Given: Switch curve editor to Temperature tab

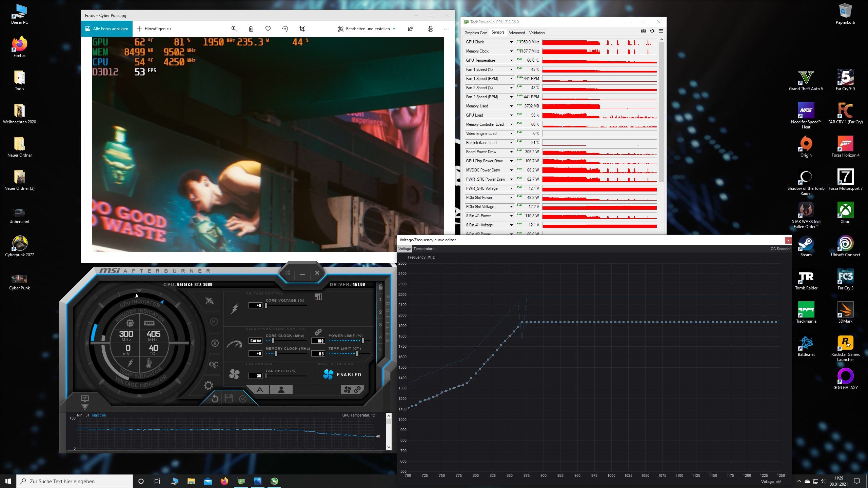Looking at the screenshot, I should (x=424, y=249).
